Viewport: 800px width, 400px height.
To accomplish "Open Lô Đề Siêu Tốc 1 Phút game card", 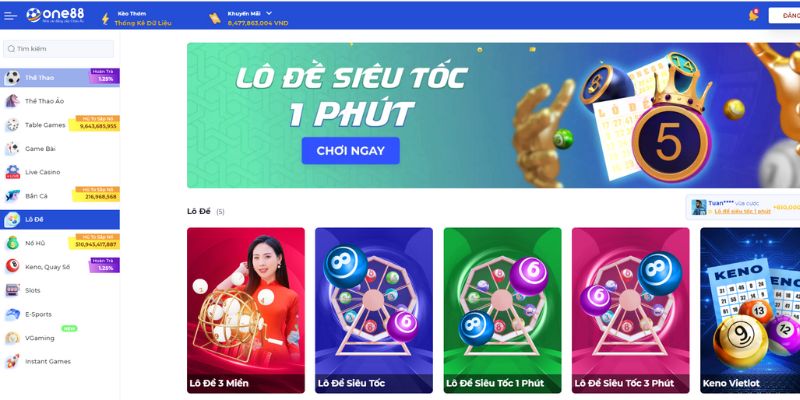I will click(503, 310).
